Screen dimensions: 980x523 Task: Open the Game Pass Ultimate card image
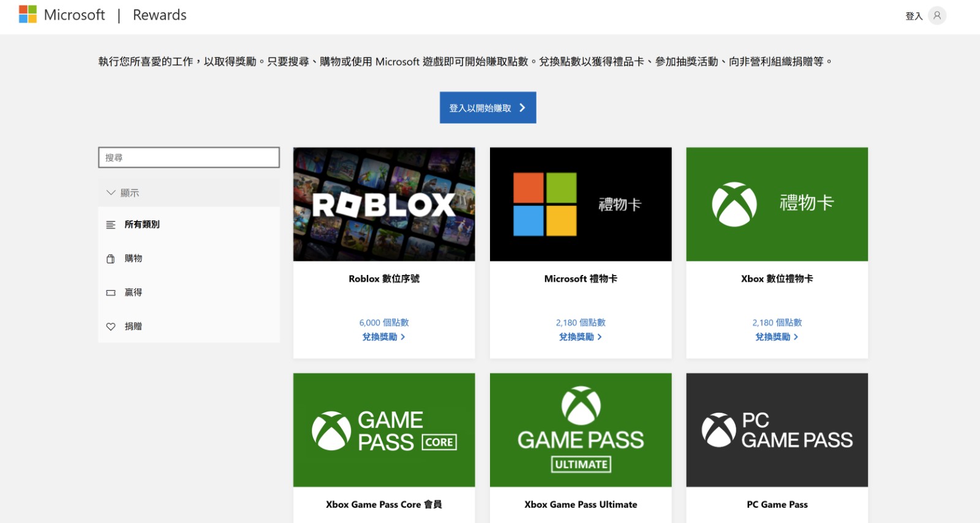pyautogui.click(x=581, y=430)
